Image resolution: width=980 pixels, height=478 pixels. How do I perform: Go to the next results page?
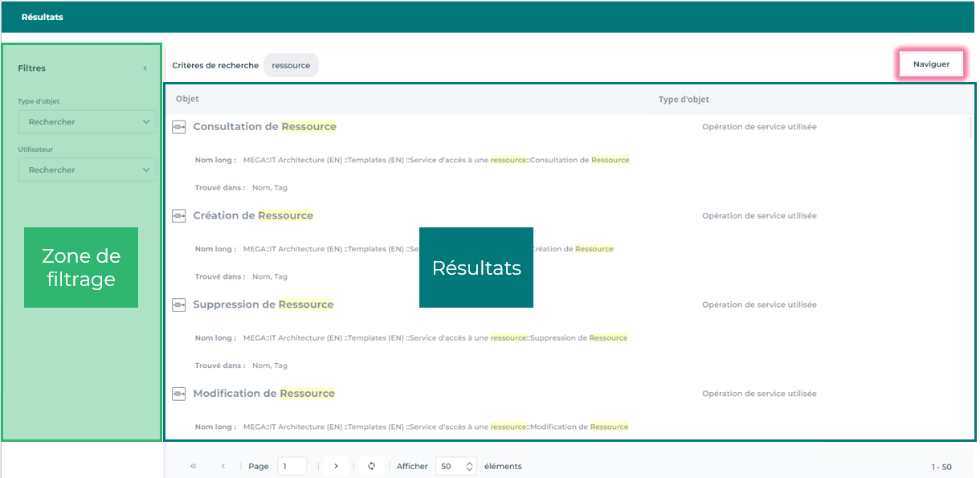(336, 466)
